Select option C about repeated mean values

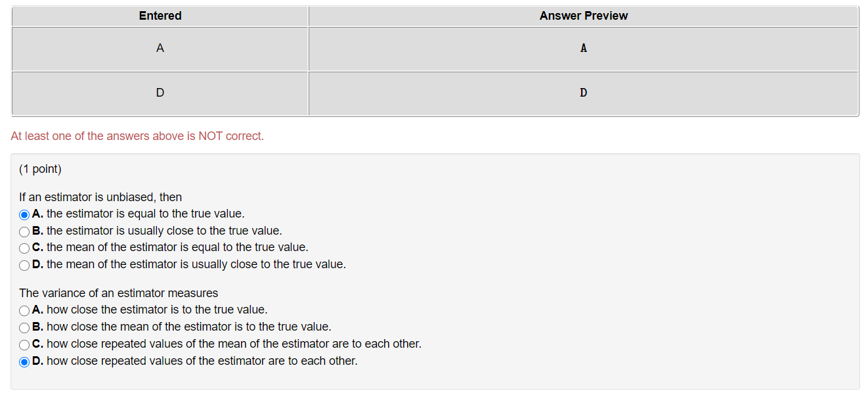[24, 344]
